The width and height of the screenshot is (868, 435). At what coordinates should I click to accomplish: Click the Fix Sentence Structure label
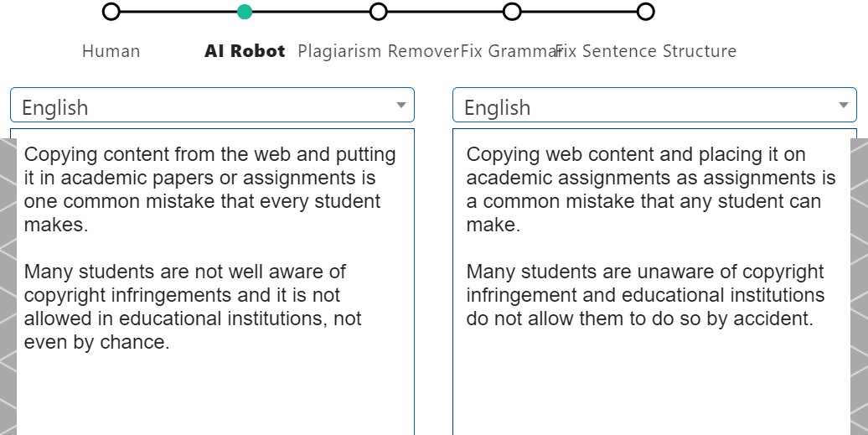649,51
